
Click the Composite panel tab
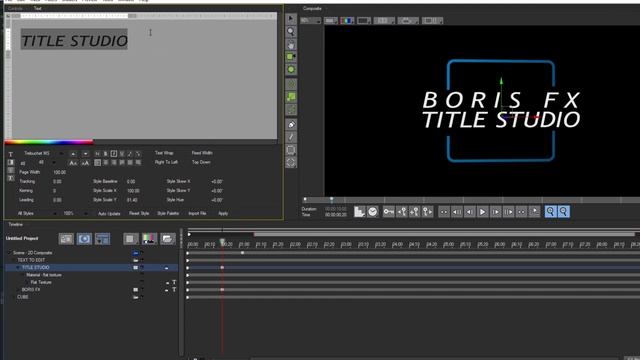(312, 8)
